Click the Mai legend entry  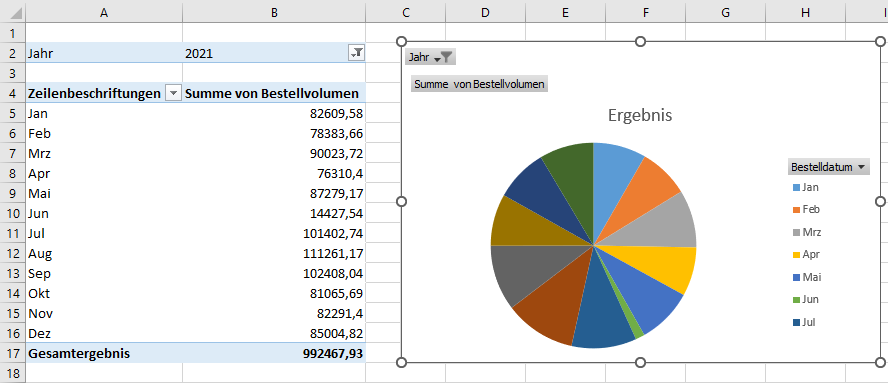pyautogui.click(x=807, y=278)
